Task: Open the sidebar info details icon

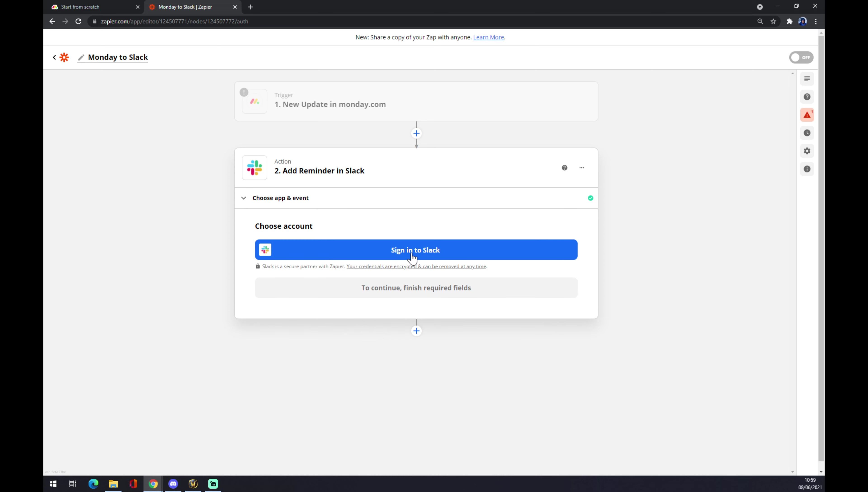Action: point(807,169)
